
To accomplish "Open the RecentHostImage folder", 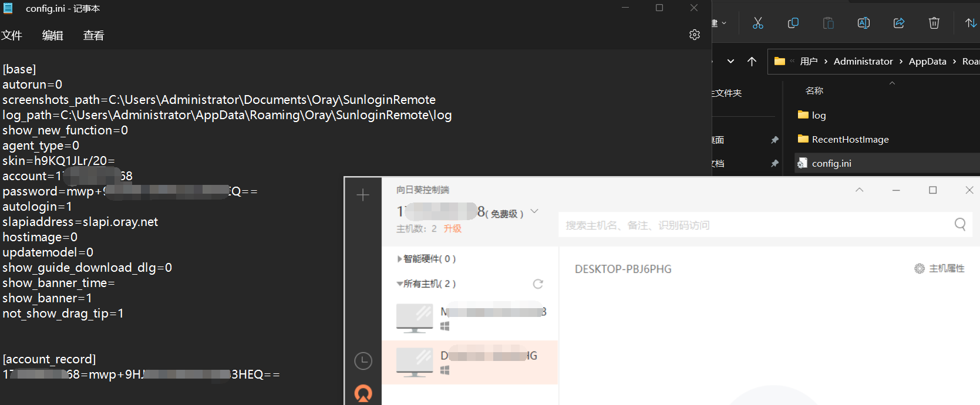I will [x=843, y=139].
